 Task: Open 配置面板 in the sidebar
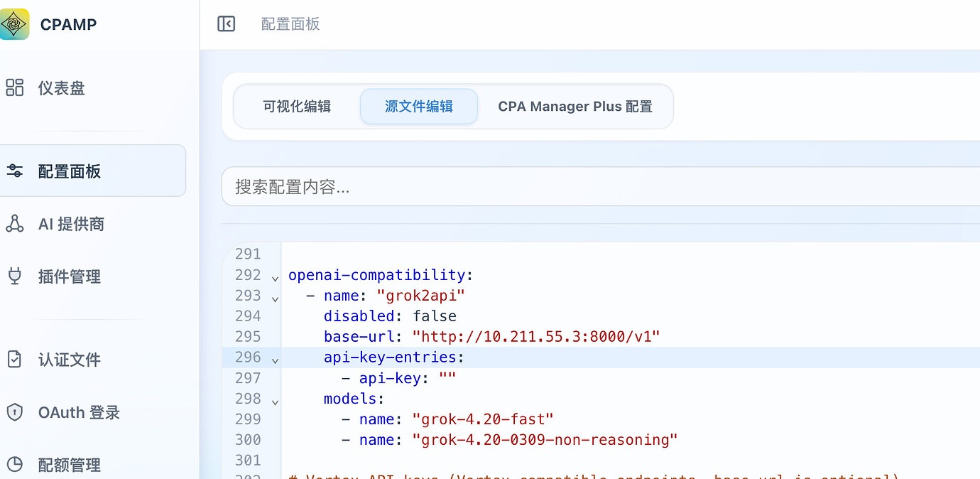(x=92, y=171)
